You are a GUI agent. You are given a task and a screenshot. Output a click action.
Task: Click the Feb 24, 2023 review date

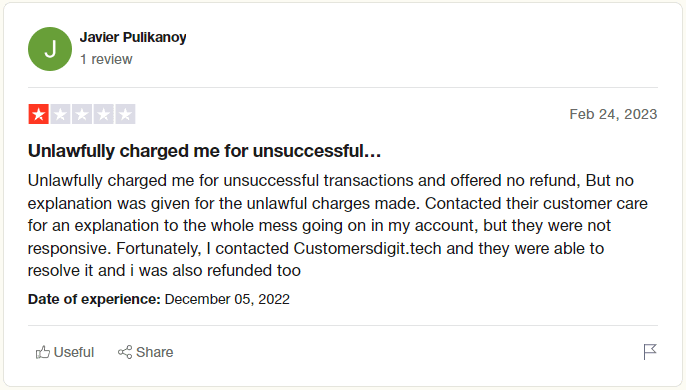[613, 114]
